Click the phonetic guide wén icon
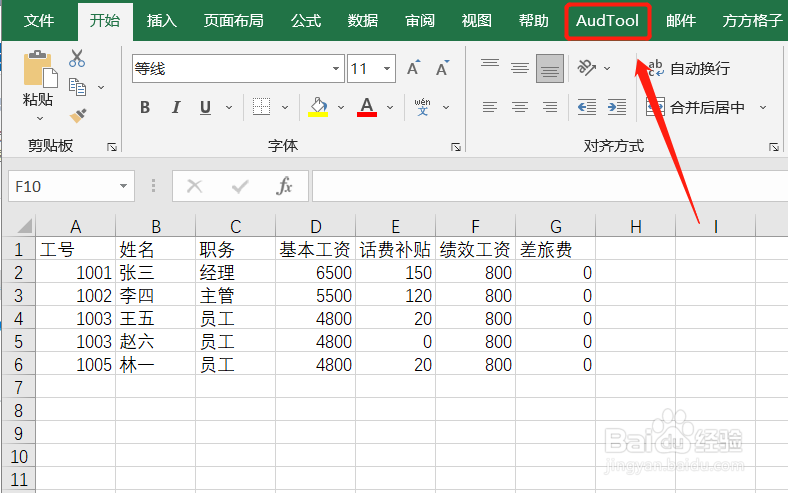 pyautogui.click(x=422, y=107)
